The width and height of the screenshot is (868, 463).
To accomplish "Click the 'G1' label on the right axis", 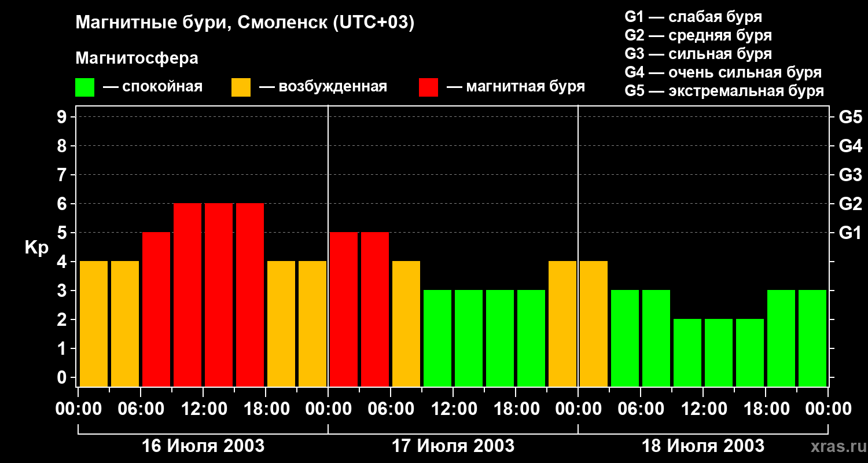I will point(850,233).
